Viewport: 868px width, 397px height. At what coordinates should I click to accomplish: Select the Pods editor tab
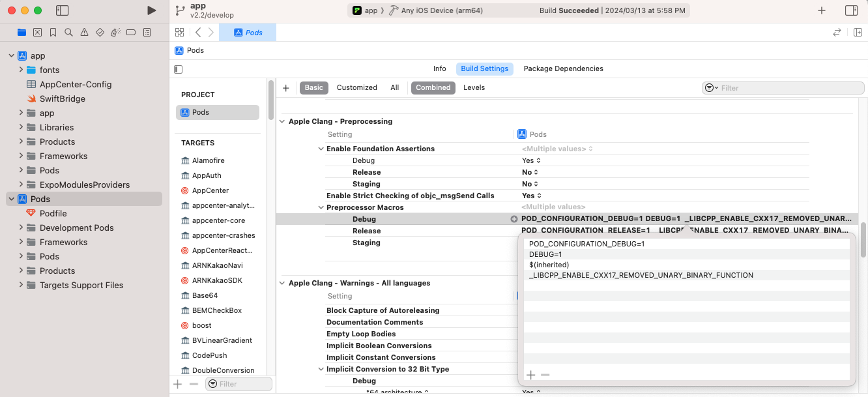pyautogui.click(x=248, y=33)
